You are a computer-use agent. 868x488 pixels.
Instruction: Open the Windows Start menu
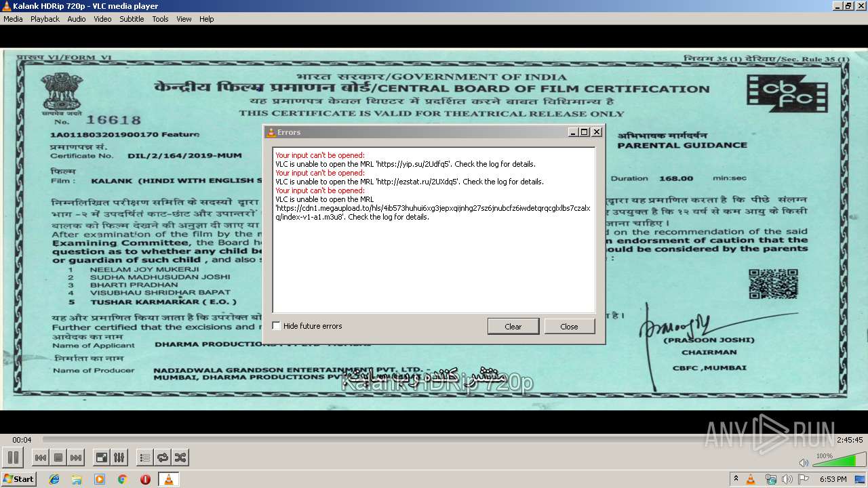[18, 479]
